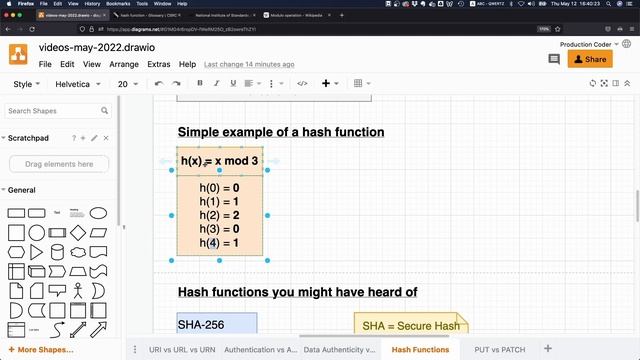Click the Share button
The height and width of the screenshot is (360, 640).
pos(590,59)
